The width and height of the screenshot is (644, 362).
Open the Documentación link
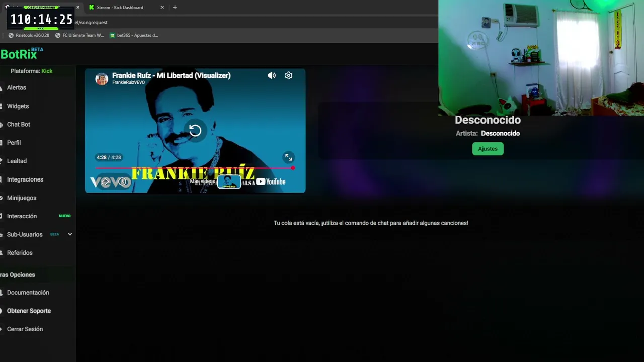point(28,292)
